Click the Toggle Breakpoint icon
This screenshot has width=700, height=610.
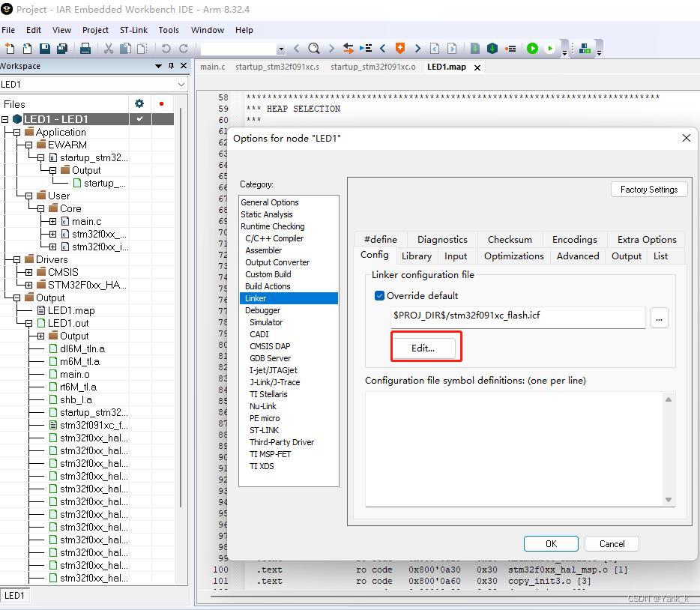point(510,48)
